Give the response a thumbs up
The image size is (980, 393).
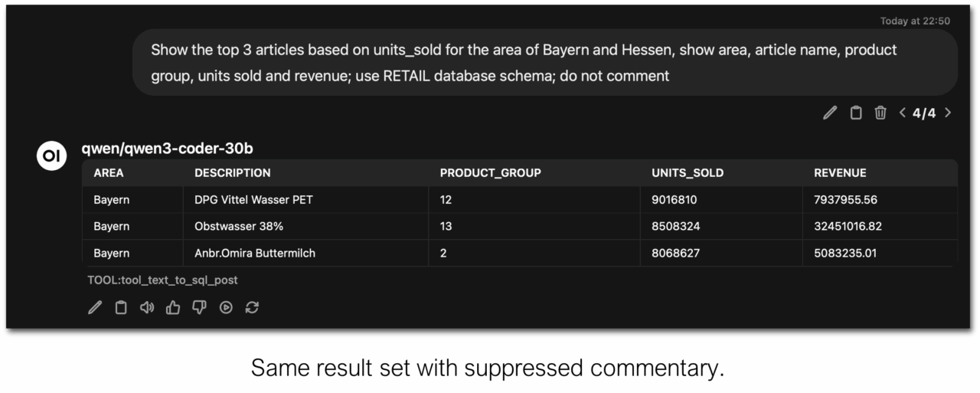173,307
